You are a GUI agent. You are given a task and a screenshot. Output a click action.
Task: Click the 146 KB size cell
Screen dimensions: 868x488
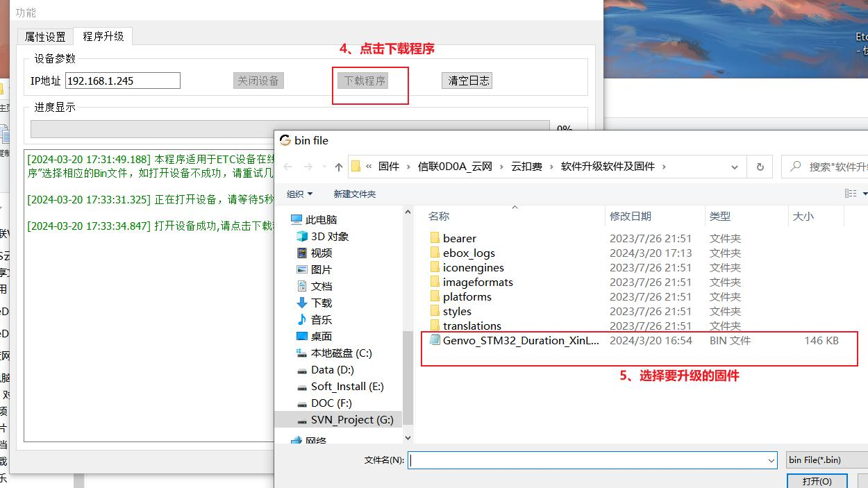[x=821, y=340]
